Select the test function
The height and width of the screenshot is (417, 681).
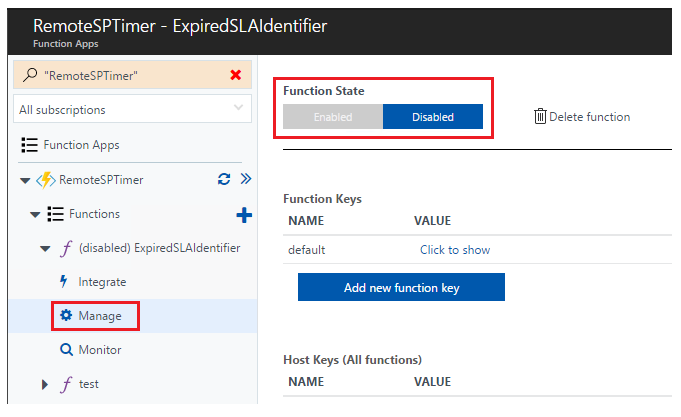(x=89, y=384)
